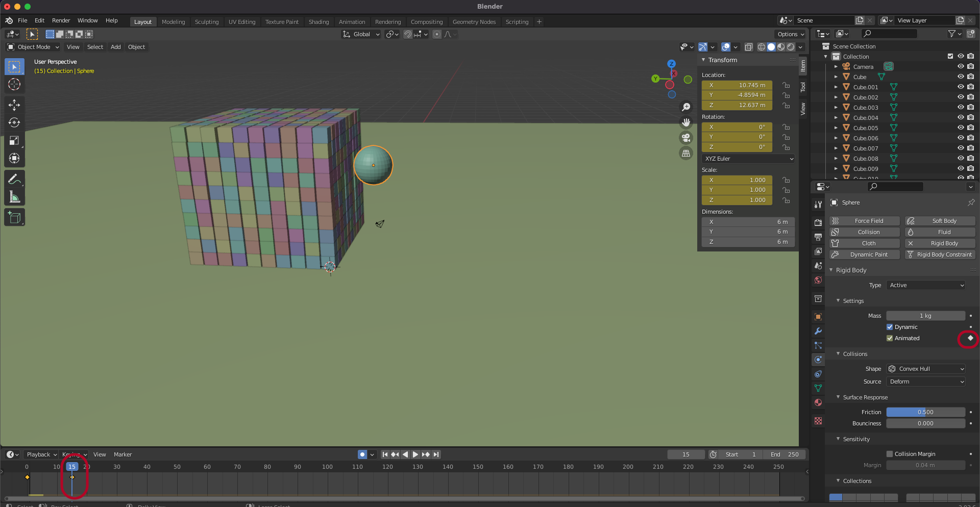
Task: Select the Cursor tool in the toolbar
Action: click(14, 84)
